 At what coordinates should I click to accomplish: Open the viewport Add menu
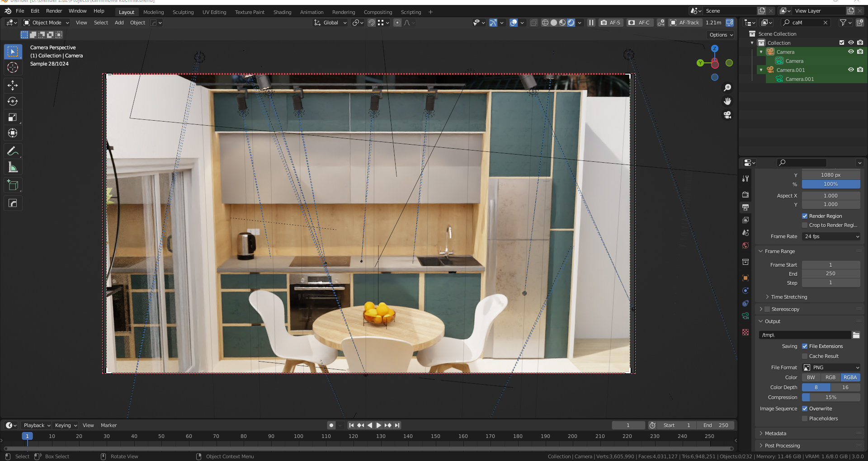pos(119,23)
